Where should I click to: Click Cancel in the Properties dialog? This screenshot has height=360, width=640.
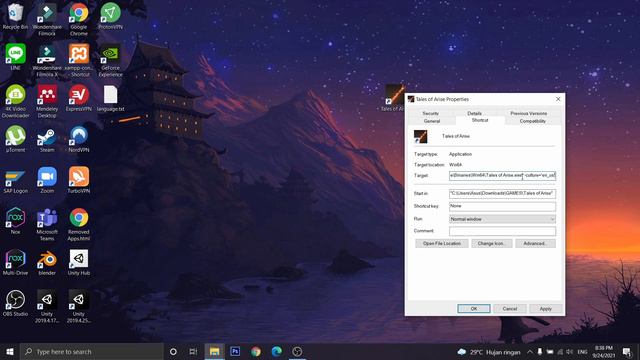510,309
